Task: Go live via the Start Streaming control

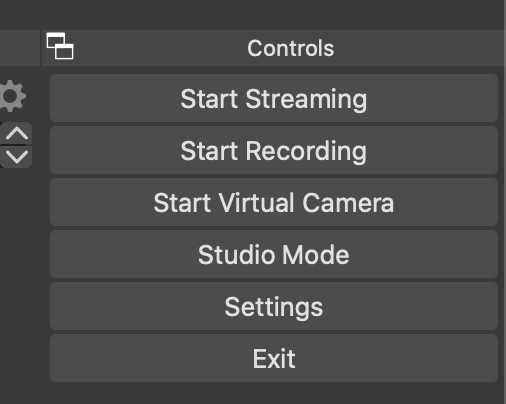Action: pos(274,98)
